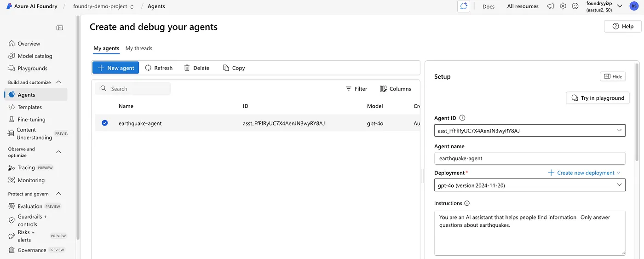644x259 pixels.
Task: Click the feedback smiley face icon
Action: point(575,6)
